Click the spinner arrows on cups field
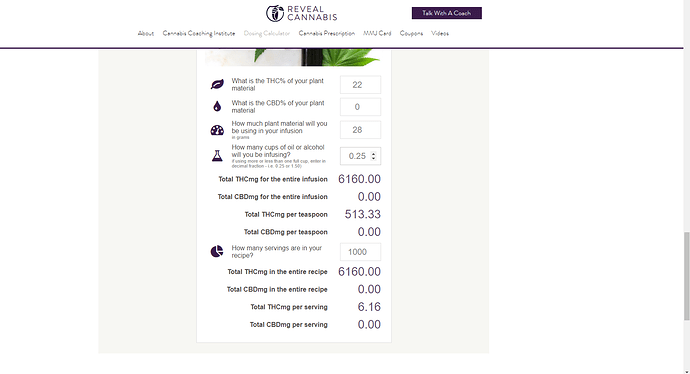Viewport: 690px width, 374px height. [x=374, y=156]
